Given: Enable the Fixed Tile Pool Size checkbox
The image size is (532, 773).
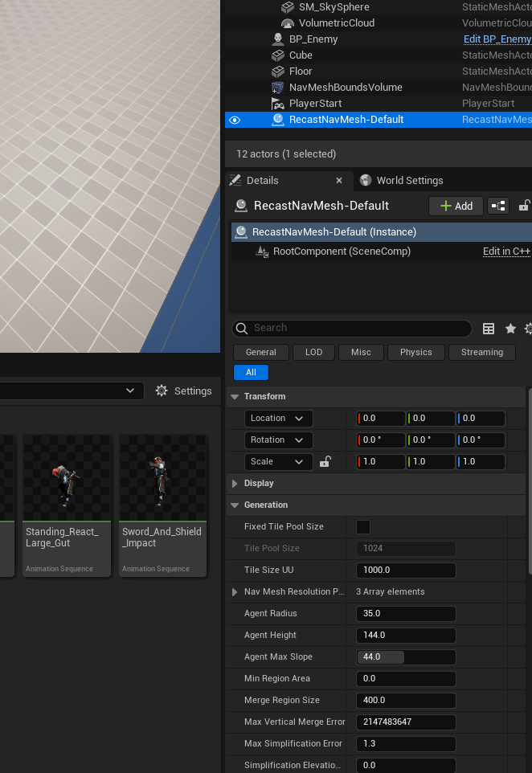Looking at the screenshot, I should 363,526.
